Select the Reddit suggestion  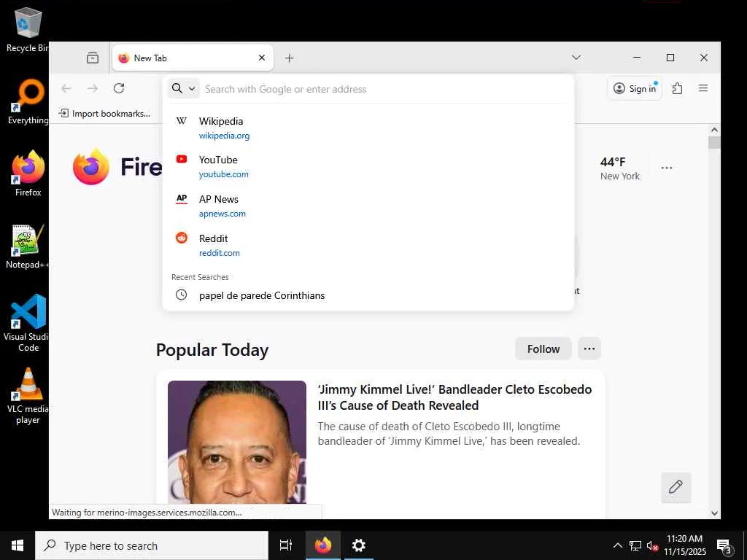point(368,245)
